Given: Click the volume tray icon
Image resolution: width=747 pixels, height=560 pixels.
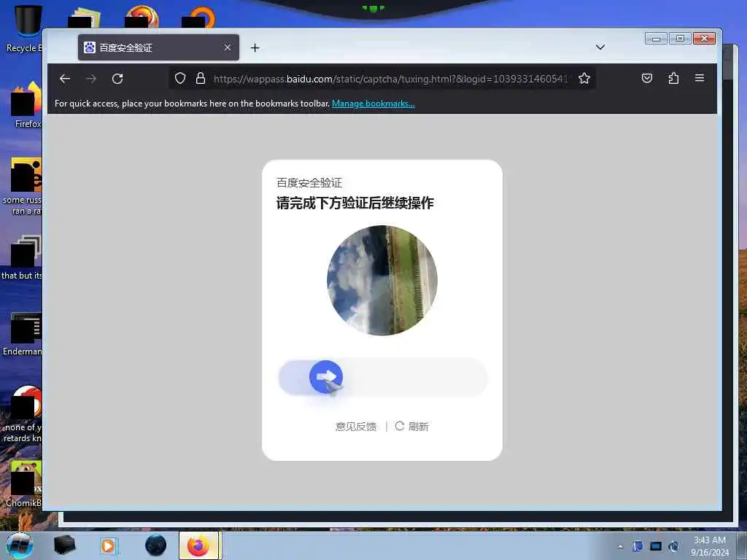Looking at the screenshot, I should coord(673,546).
